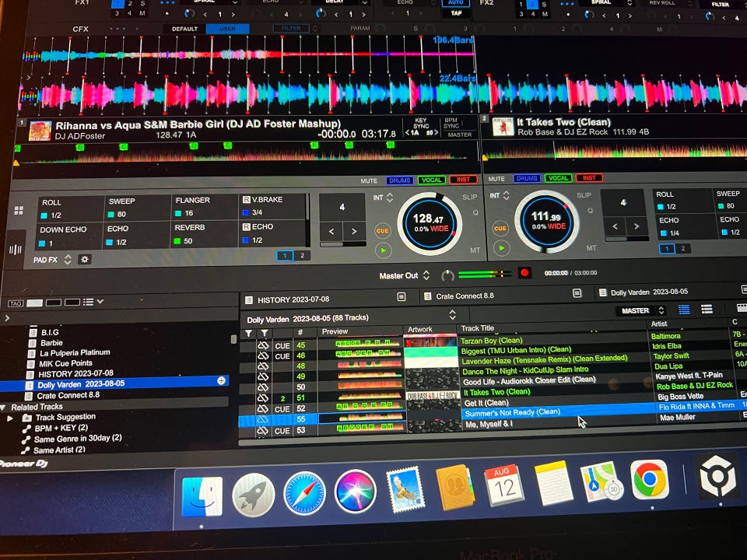Switch to Dolly Varden 2023-08-05 tab
747x560 pixels.
(644, 292)
